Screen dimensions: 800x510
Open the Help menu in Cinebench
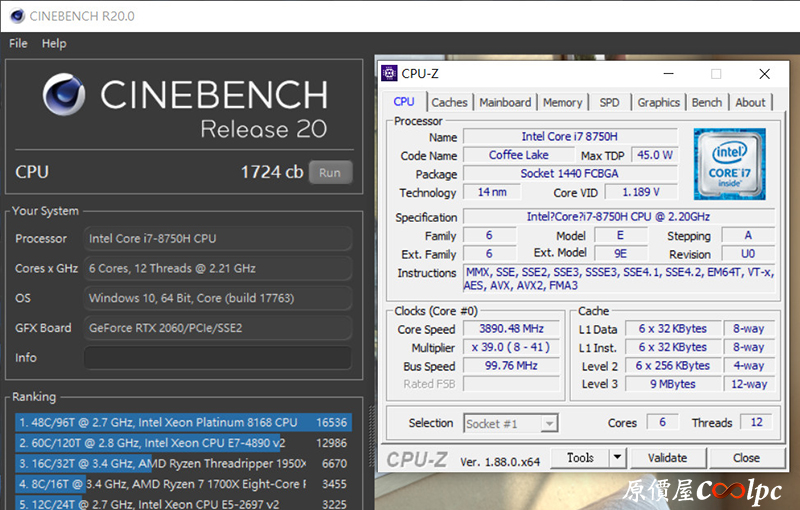click(x=54, y=43)
